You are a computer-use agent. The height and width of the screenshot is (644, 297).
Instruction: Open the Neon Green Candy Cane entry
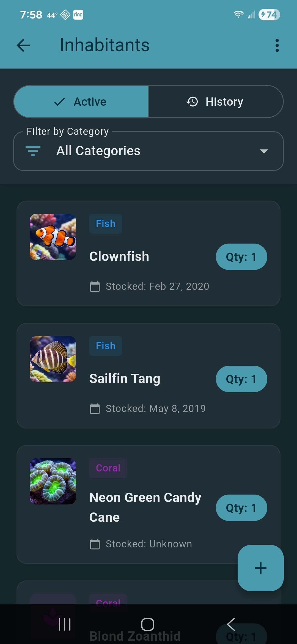tap(145, 507)
